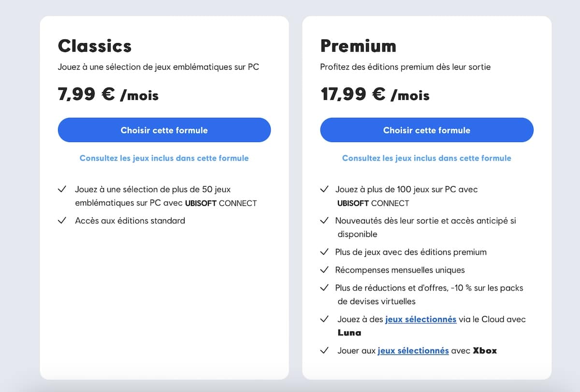Click checkmark beside 'Nouveautés dès leur sortie'
The height and width of the screenshot is (392, 580).
[324, 220]
